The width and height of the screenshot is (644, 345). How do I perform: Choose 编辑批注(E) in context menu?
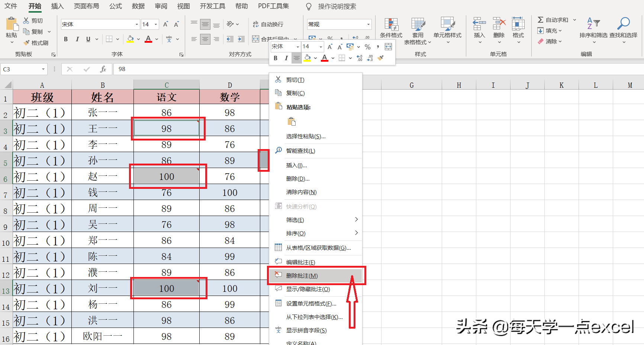point(316,262)
